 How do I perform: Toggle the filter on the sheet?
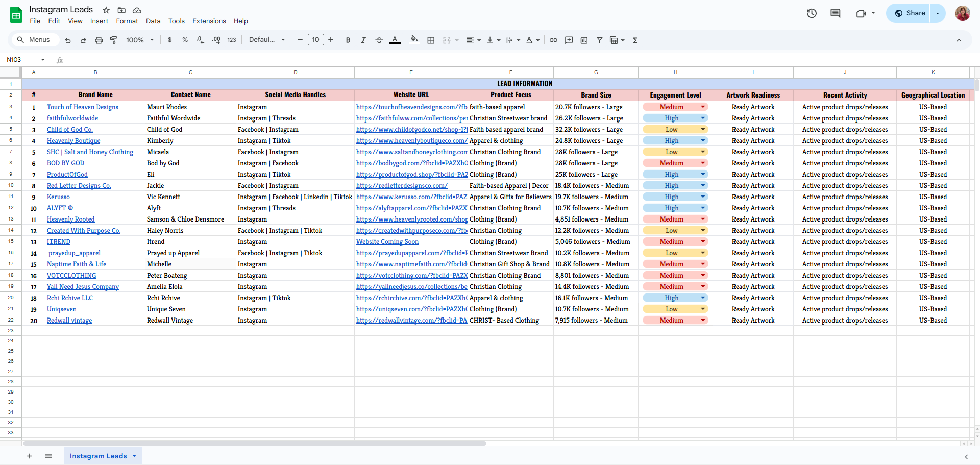click(x=600, y=40)
